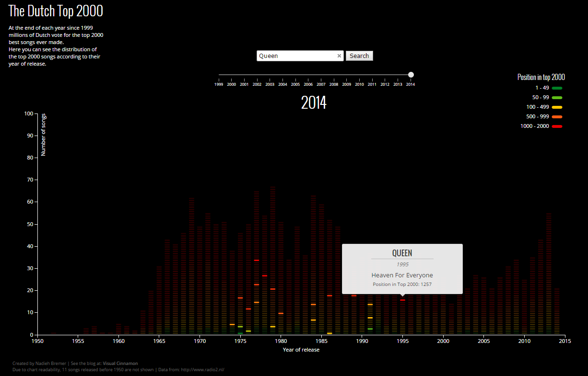Viewport: 588px width, 376px height.
Task: Select year 2006 on the slider
Action: coord(308,84)
